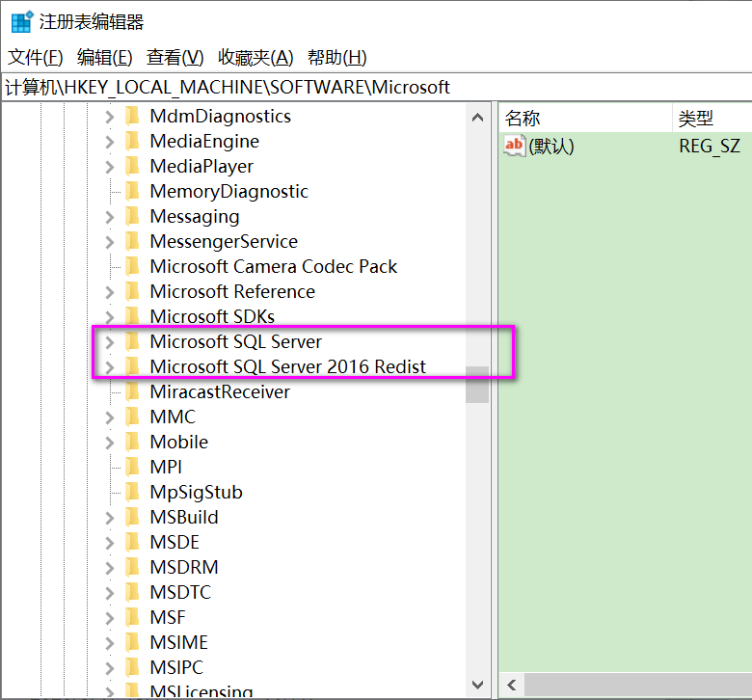Click folder icon of MpSigStub
The image size is (752, 700).
coord(132,492)
